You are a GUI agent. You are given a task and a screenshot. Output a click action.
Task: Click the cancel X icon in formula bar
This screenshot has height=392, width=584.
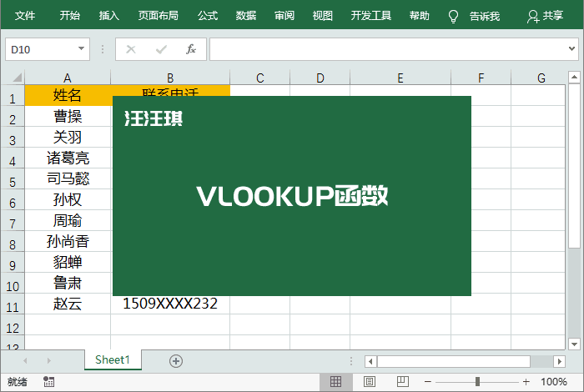click(x=131, y=49)
